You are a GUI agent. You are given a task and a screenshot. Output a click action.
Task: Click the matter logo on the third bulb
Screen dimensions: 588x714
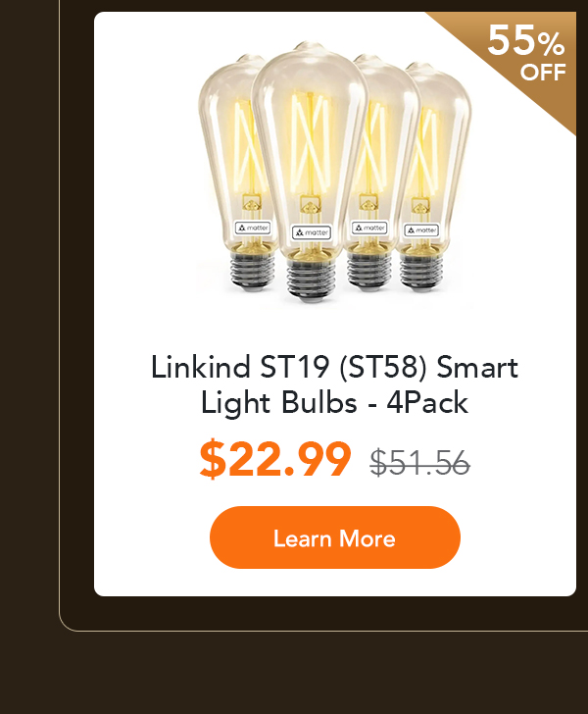click(x=369, y=228)
